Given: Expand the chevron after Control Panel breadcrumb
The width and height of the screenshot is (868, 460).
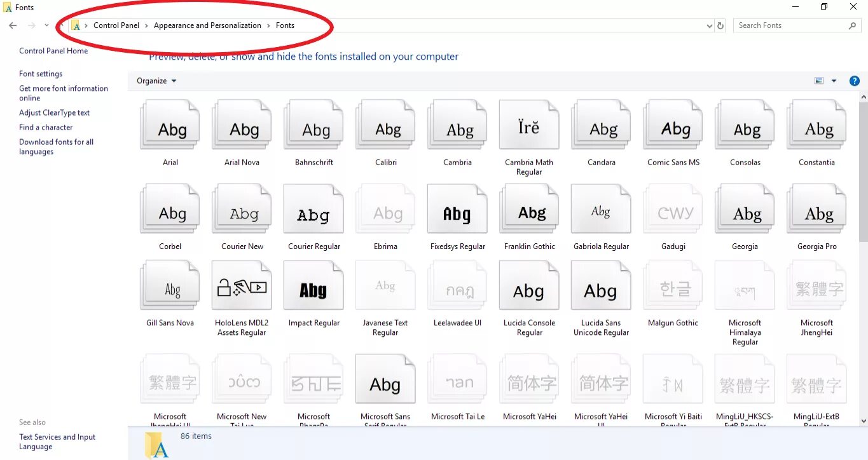Looking at the screenshot, I should (146, 25).
